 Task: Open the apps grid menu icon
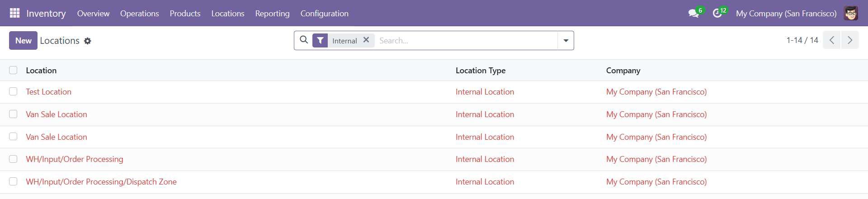(14, 13)
